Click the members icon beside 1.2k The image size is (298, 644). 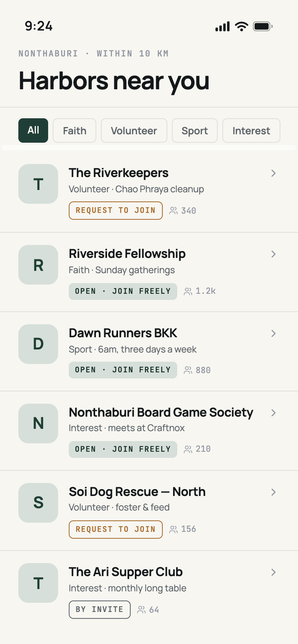[188, 291]
